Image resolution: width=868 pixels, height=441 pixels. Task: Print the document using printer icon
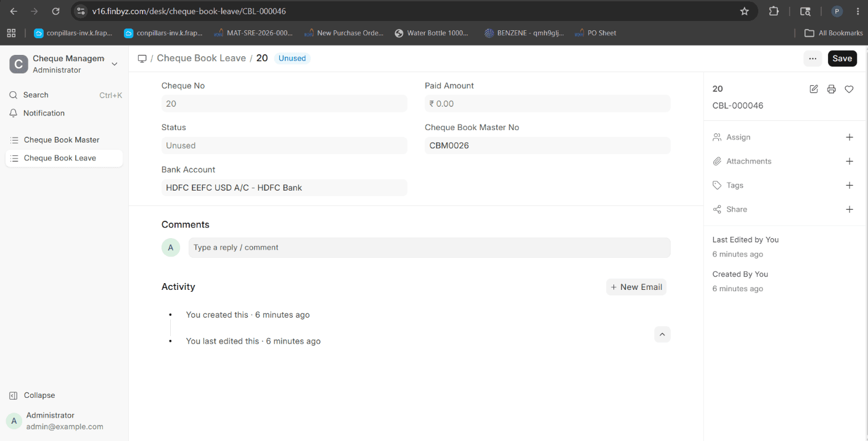[x=831, y=89]
